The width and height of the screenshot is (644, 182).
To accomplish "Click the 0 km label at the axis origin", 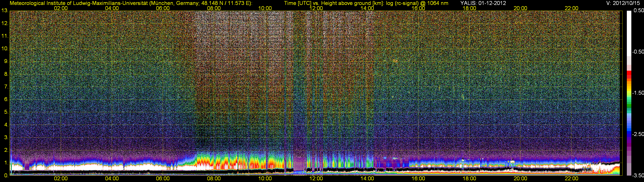I will tap(6, 176).
